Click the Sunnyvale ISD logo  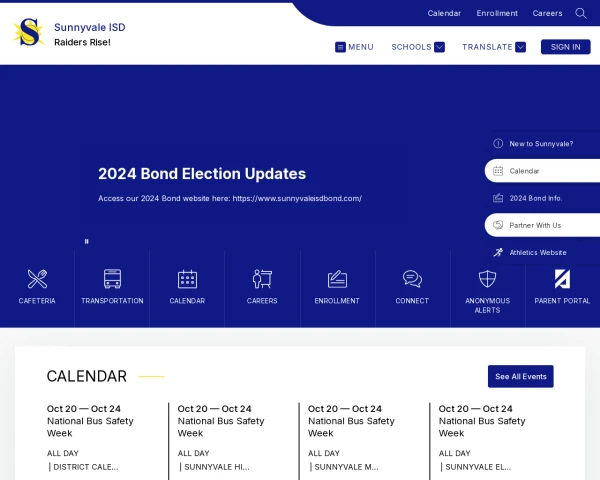(29, 33)
